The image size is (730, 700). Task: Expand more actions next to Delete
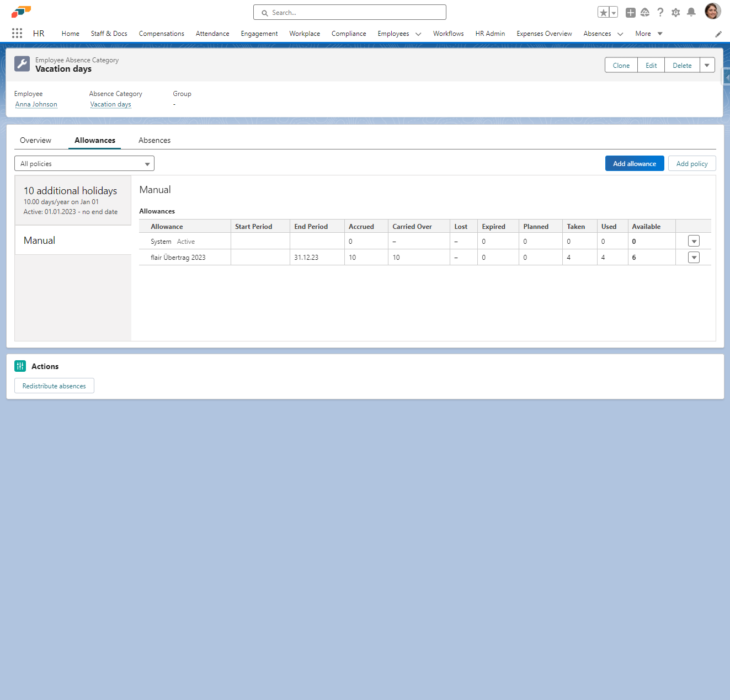point(707,65)
